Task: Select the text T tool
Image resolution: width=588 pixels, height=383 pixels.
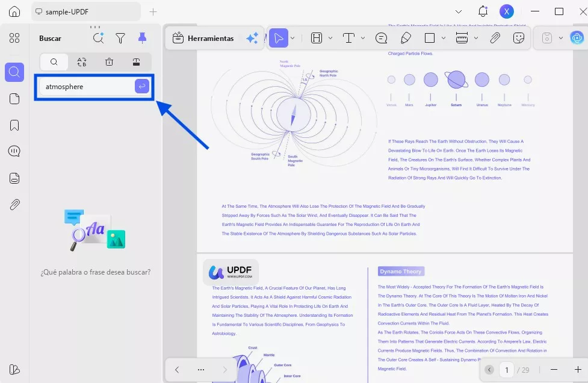Action: click(348, 38)
